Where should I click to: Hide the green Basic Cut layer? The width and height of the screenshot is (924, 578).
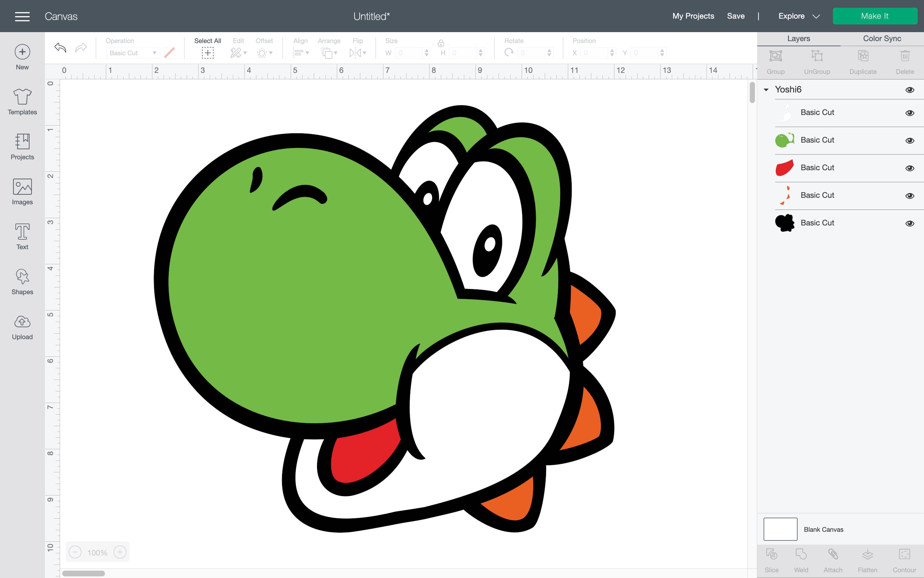point(910,140)
